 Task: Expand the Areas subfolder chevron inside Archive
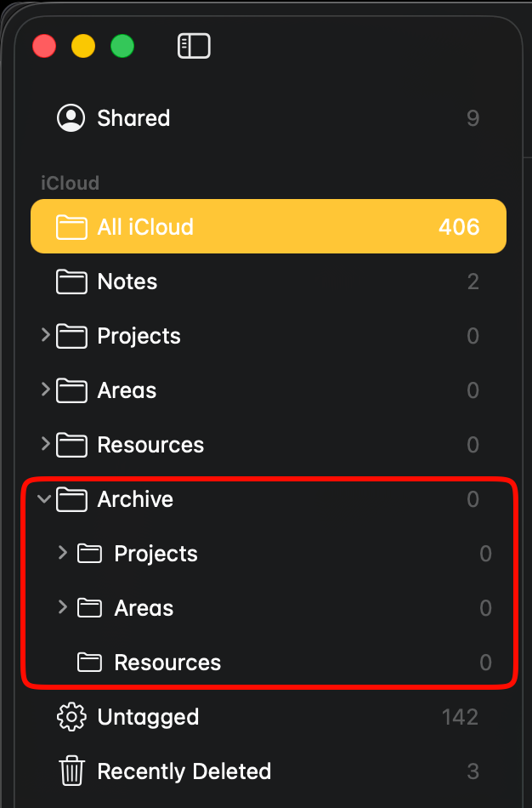coord(62,608)
